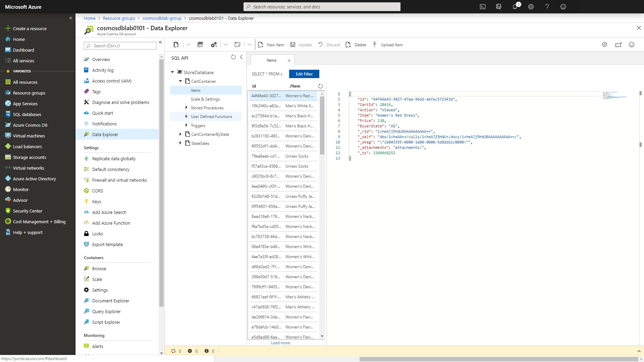
Task: Expand the CartContainerByState container
Action: [x=180, y=134]
